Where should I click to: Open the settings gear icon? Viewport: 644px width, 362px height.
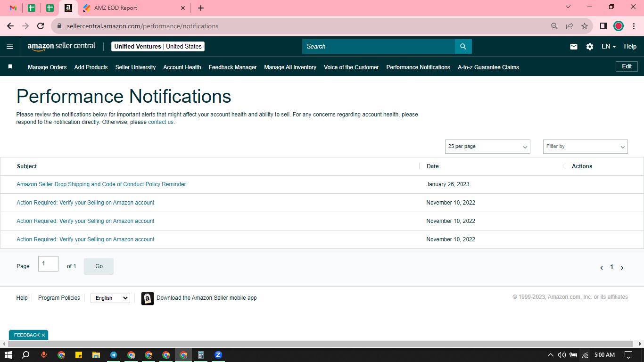pos(590,47)
